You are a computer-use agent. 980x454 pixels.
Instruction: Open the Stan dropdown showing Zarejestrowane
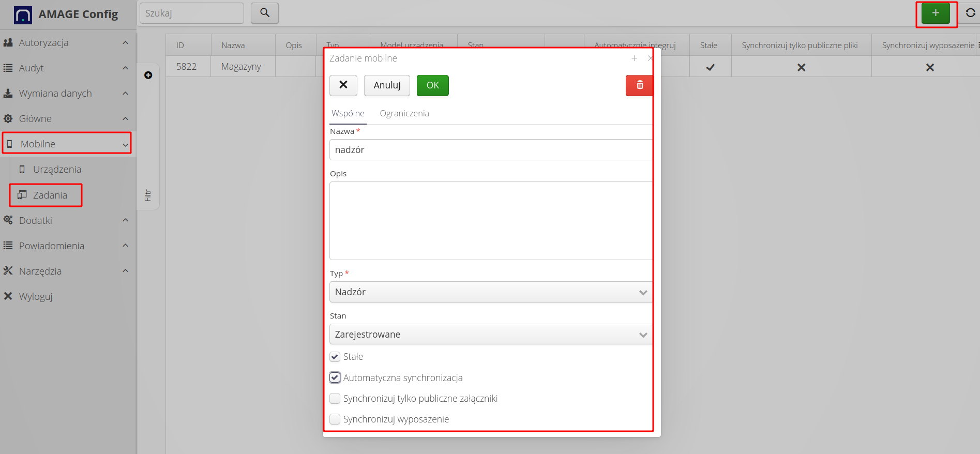(490, 335)
